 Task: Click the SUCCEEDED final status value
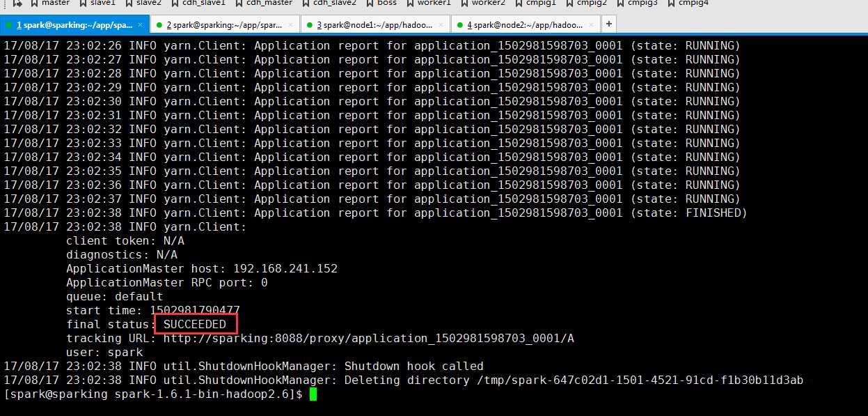[x=195, y=325]
